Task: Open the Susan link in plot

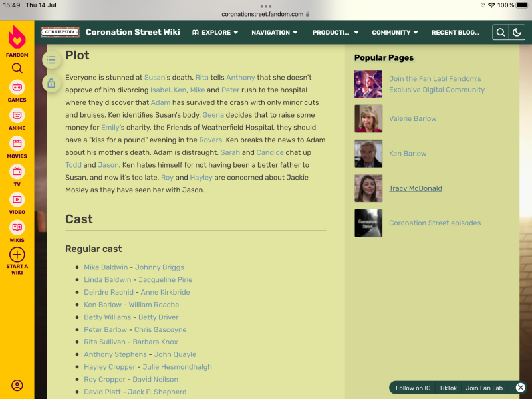Action: [x=154, y=77]
